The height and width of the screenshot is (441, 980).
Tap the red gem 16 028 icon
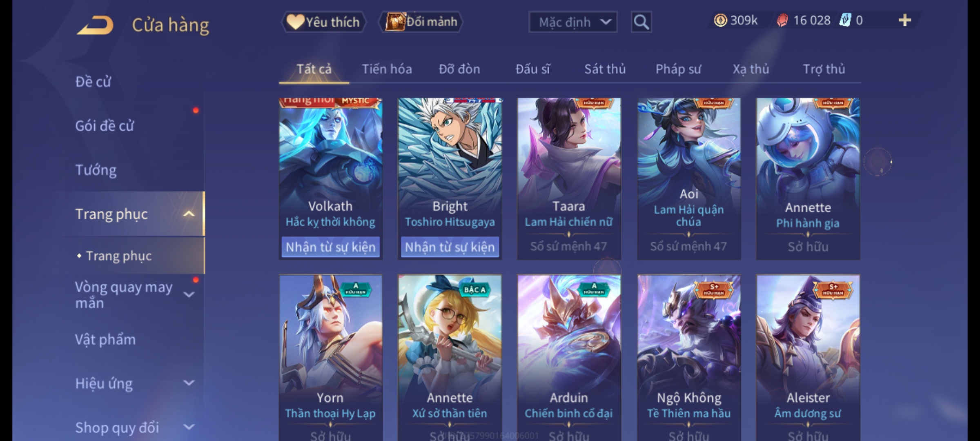coord(782,20)
